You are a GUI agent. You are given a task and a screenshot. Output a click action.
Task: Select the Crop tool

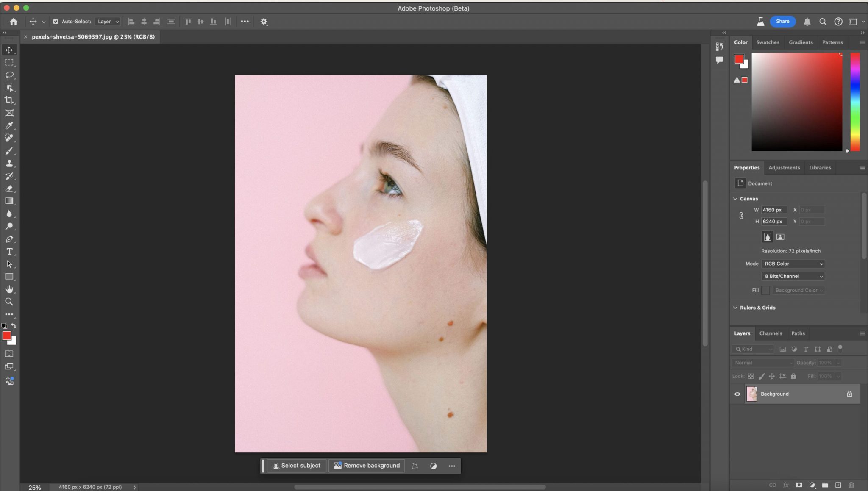pyautogui.click(x=9, y=100)
